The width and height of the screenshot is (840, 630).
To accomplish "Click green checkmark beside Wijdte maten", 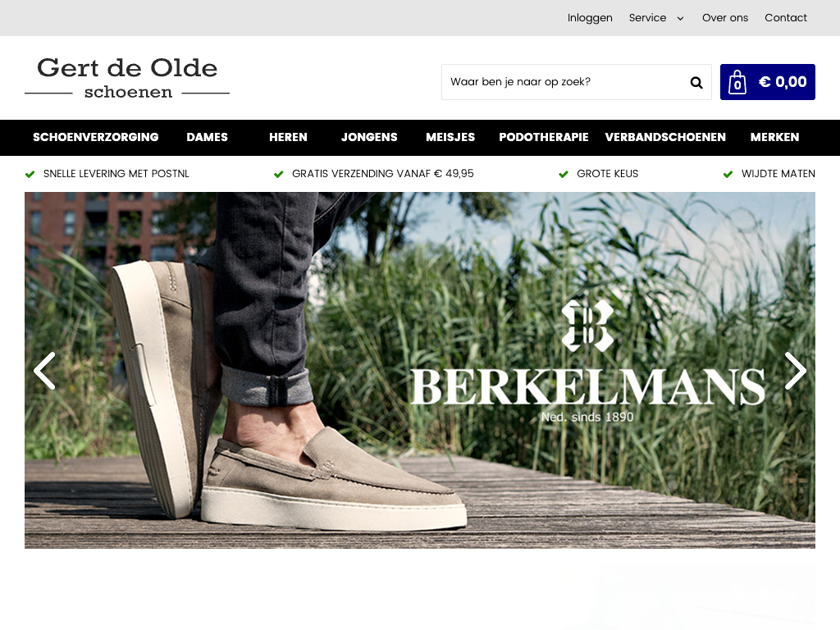I will pos(728,174).
